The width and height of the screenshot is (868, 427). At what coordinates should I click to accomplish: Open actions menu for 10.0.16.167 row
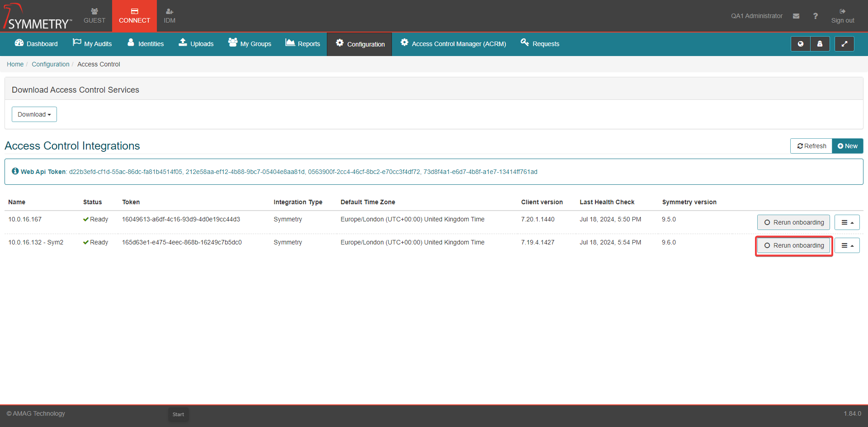(847, 222)
